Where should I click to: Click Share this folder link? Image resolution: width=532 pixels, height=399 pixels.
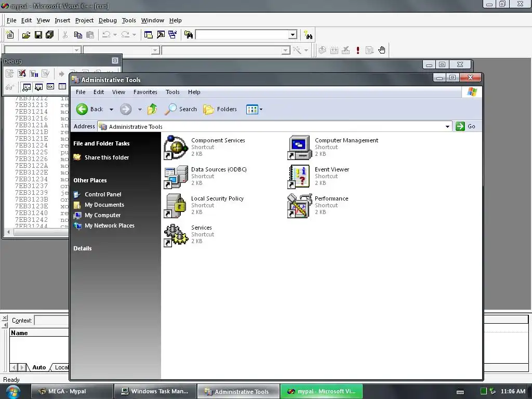[x=107, y=157]
